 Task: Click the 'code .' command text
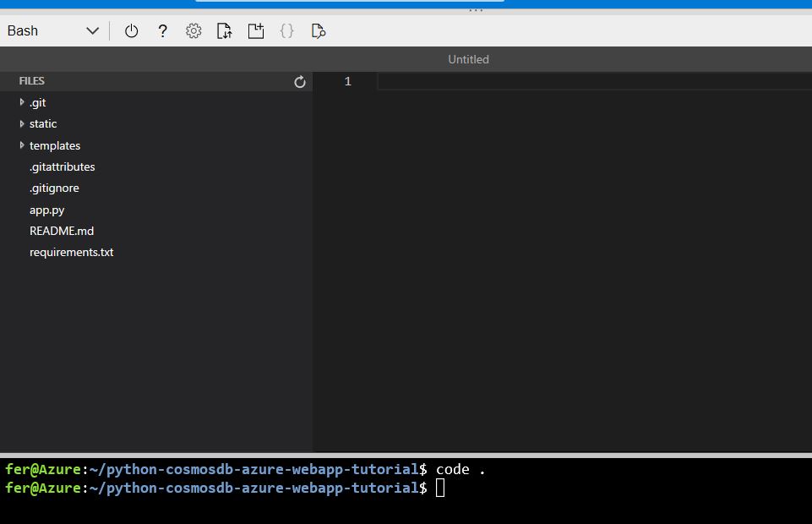(460, 469)
